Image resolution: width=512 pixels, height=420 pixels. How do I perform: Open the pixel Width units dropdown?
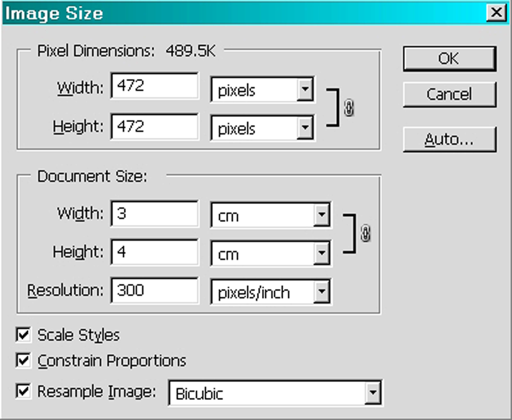[262, 89]
